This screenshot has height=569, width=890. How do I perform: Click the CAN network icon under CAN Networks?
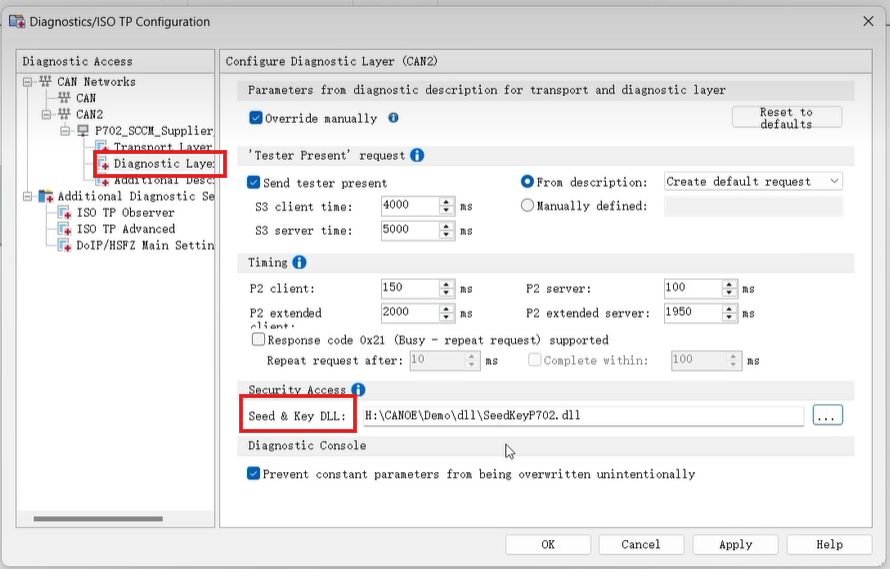64,98
